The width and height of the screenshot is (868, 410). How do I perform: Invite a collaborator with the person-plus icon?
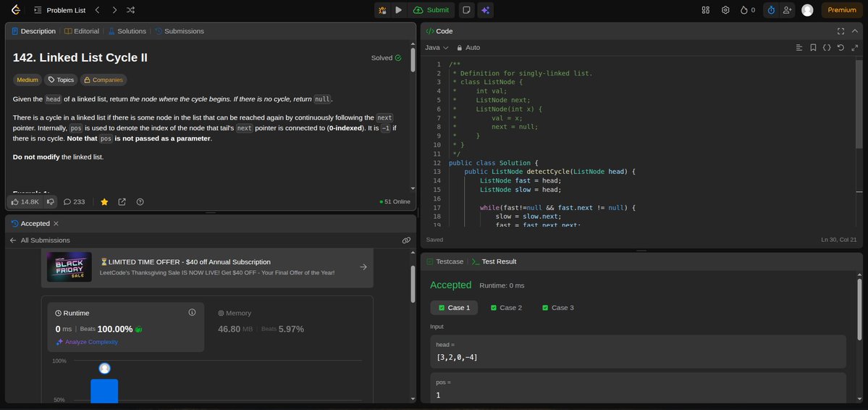point(787,10)
